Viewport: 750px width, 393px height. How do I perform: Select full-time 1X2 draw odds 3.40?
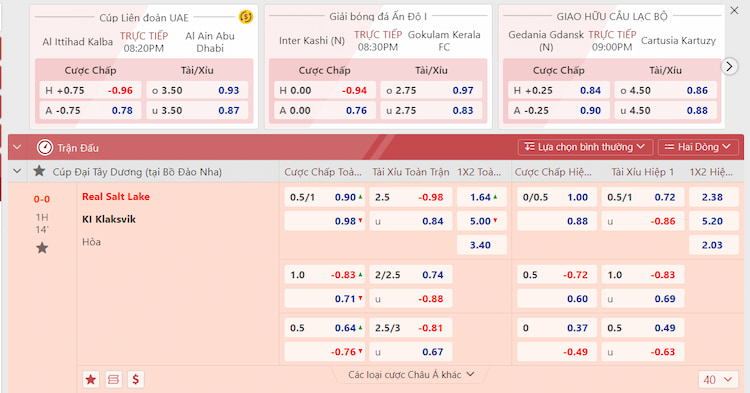coord(482,245)
